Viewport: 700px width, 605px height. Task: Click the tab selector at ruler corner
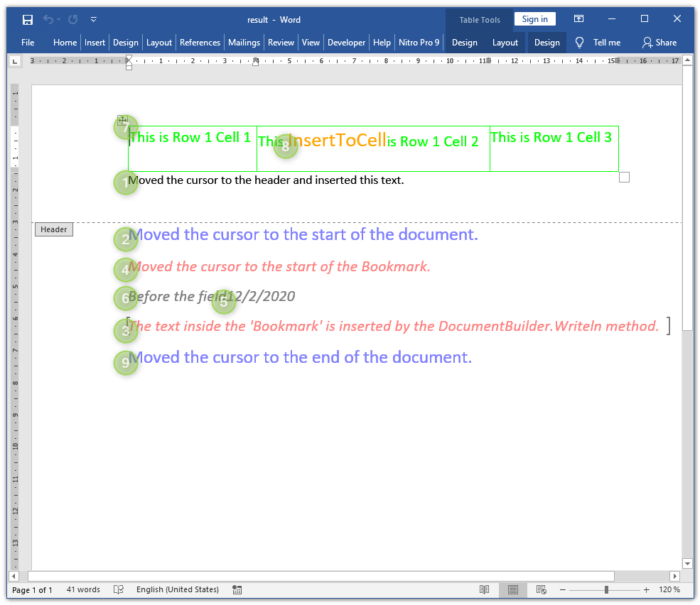pyautogui.click(x=15, y=62)
